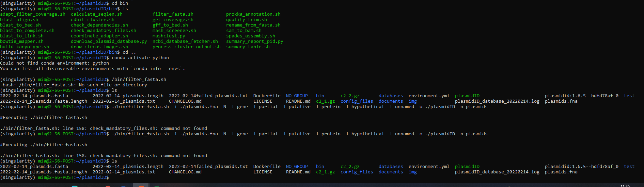Select process_cluster_output.sh entry

pos(187,47)
